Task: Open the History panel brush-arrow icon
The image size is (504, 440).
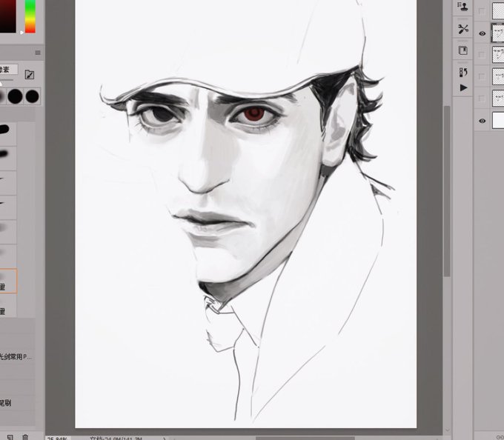Action: [x=462, y=72]
